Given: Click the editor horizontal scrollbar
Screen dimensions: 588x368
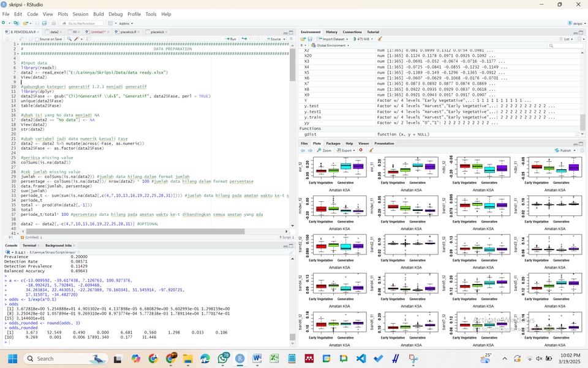Looking at the screenshot, I should (135, 231).
